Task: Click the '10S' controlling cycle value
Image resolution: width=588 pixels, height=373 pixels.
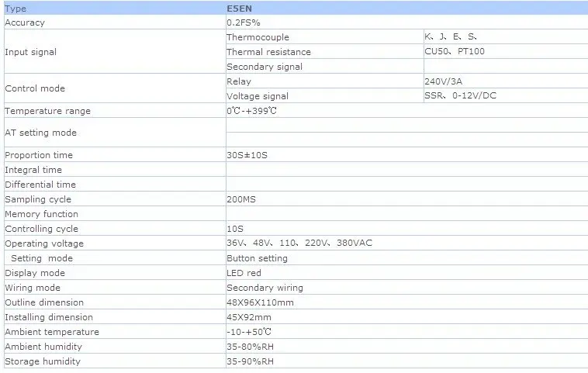Action: [x=235, y=229]
